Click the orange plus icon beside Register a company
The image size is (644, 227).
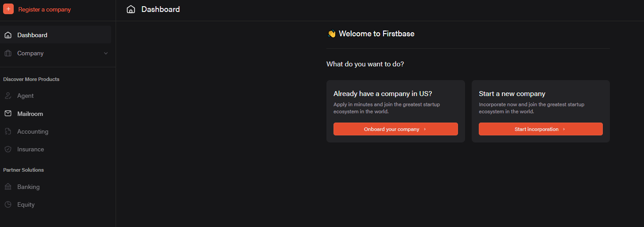(8, 9)
